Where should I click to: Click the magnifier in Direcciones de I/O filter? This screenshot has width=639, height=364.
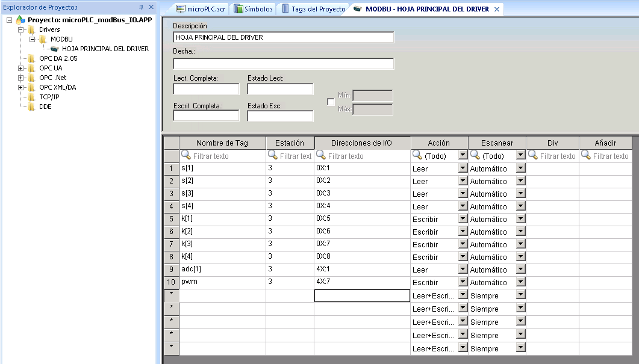pyautogui.click(x=321, y=155)
